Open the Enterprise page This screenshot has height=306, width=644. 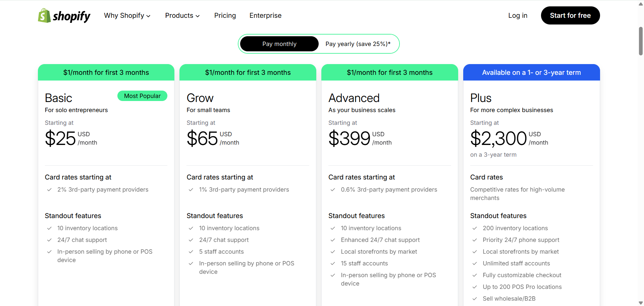pyautogui.click(x=265, y=15)
